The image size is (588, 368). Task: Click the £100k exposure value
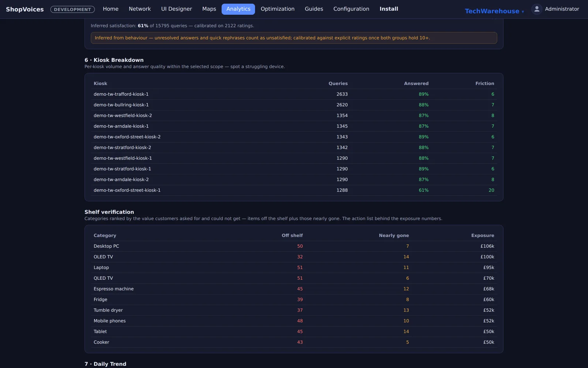[x=487, y=257]
